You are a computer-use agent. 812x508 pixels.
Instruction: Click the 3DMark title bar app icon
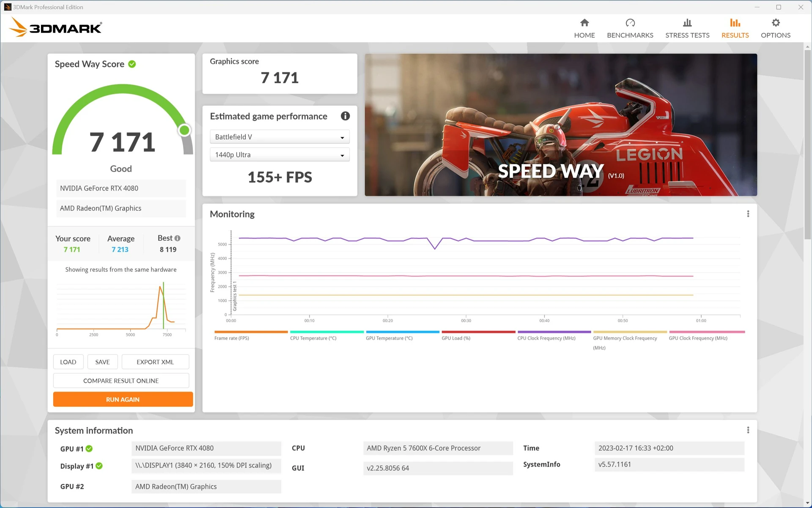(x=7, y=7)
